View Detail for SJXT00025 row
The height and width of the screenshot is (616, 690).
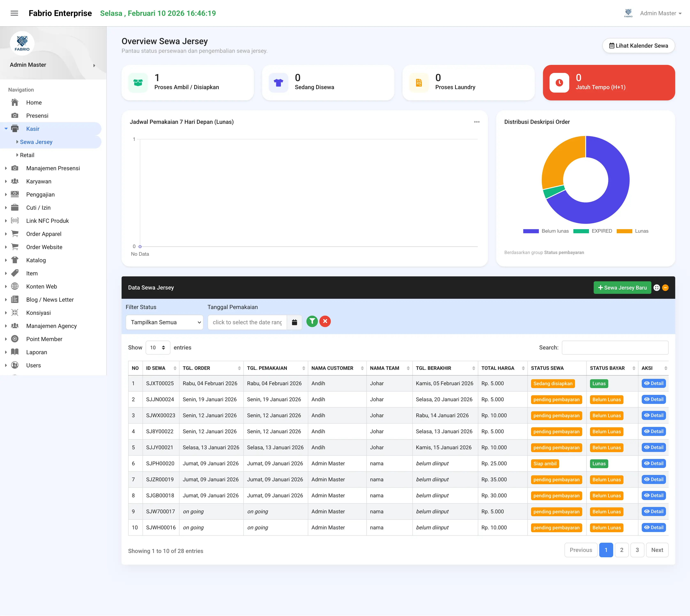[653, 384]
